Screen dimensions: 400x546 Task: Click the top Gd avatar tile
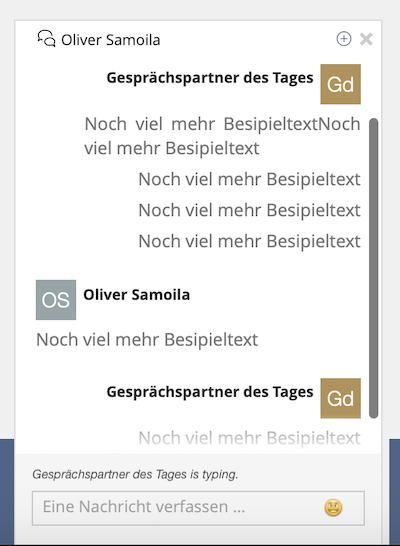coord(340,84)
